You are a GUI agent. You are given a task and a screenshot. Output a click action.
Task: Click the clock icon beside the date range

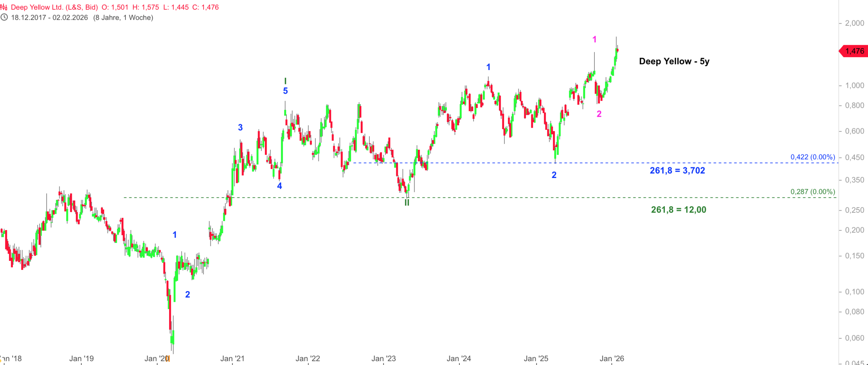pyautogui.click(x=4, y=17)
